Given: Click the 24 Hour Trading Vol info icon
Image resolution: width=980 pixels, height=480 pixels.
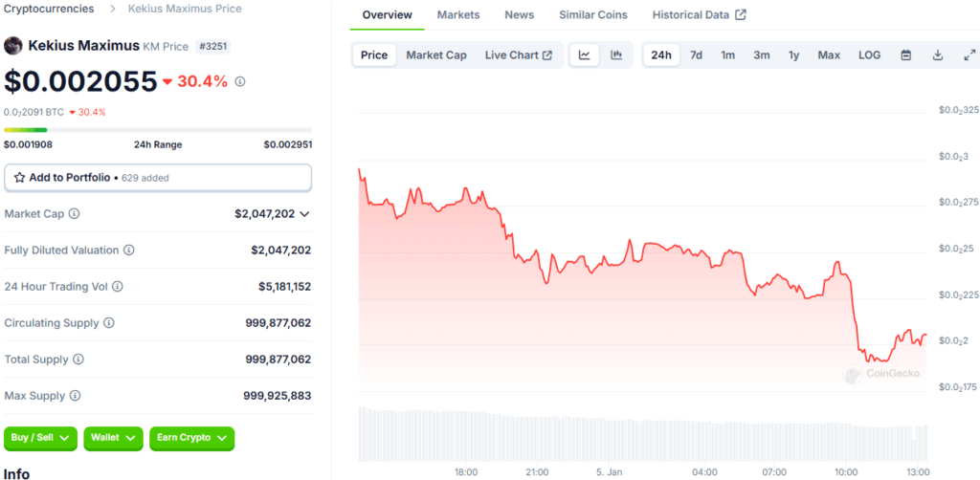Looking at the screenshot, I should coord(118,287).
